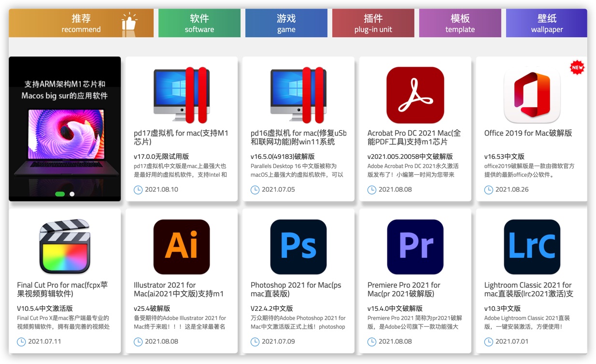The height and width of the screenshot is (364, 596).
Task: Click clock icon on Illustrator 2021 card
Action: click(x=138, y=342)
